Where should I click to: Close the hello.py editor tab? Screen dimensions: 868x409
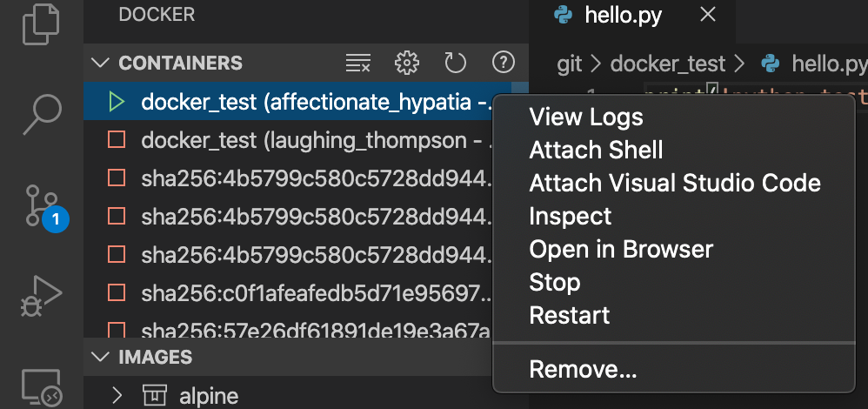click(x=708, y=15)
